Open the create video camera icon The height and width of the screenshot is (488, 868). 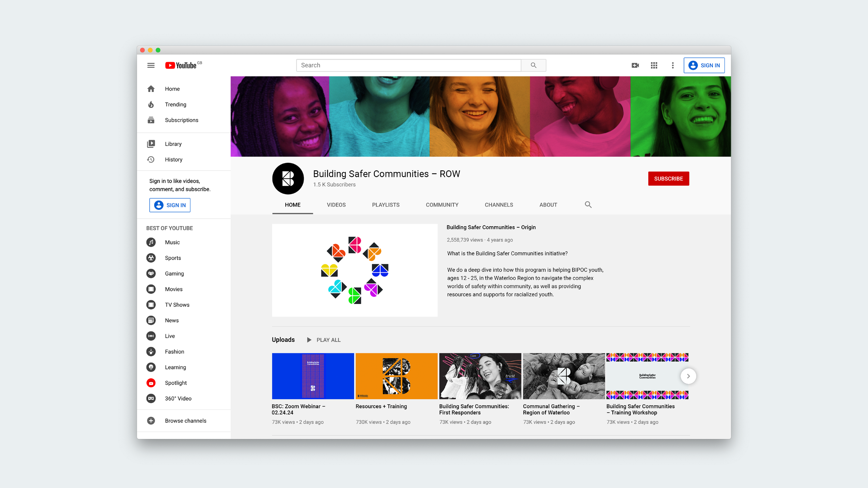coord(635,65)
